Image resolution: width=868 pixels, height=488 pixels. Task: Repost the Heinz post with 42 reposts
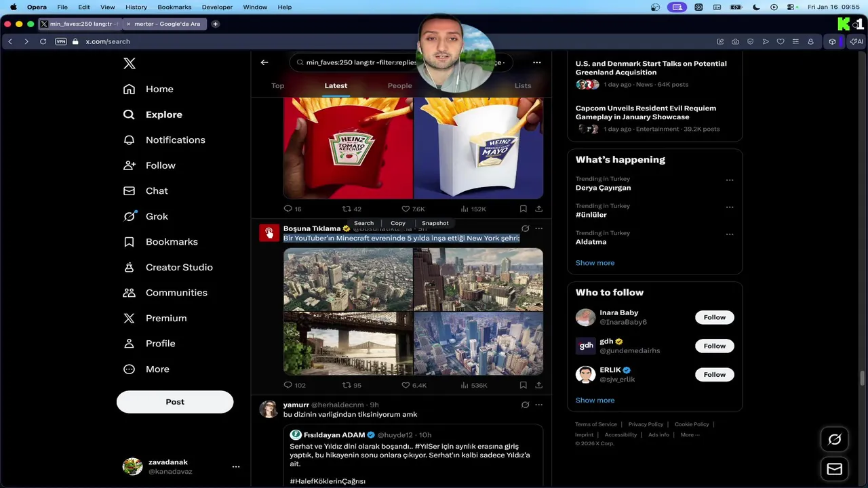point(351,209)
